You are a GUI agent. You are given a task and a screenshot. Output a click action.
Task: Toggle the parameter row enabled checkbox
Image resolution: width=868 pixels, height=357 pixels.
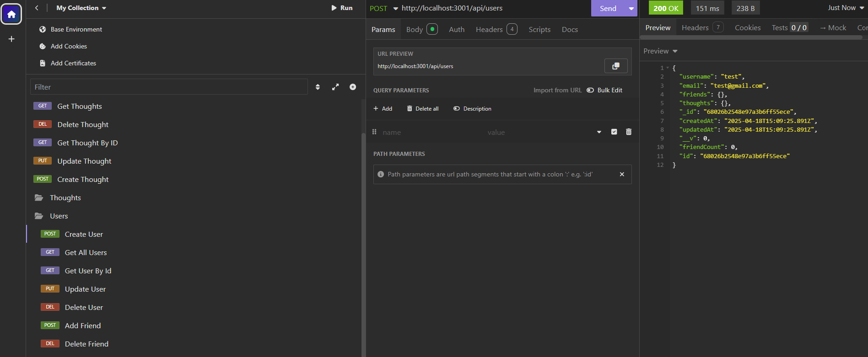point(614,132)
